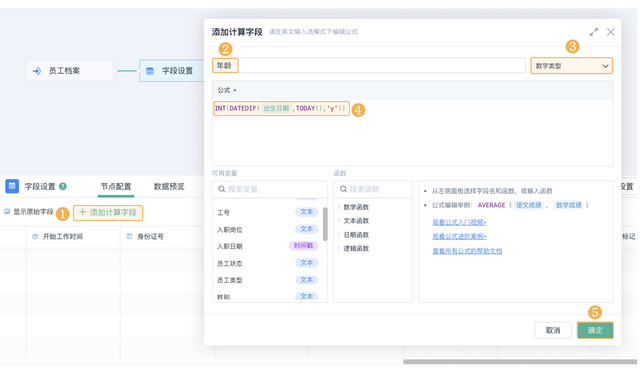
Task: Click into the formula editor area
Action: [413, 133]
